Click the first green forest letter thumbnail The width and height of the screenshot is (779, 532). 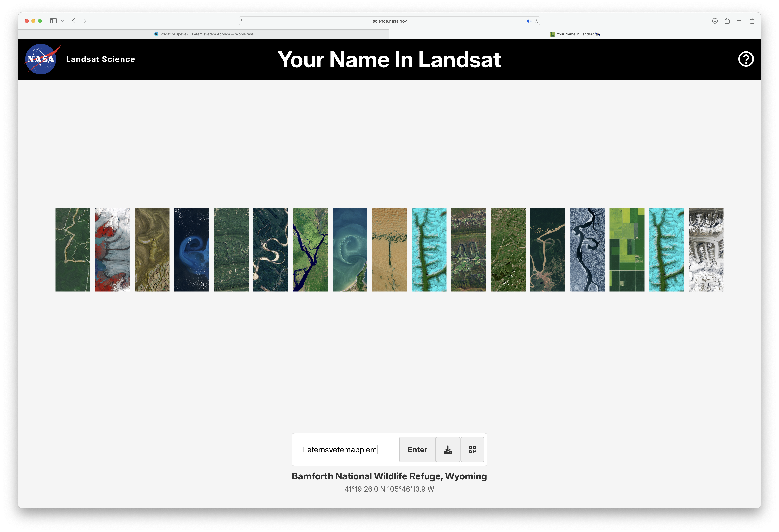pos(73,249)
